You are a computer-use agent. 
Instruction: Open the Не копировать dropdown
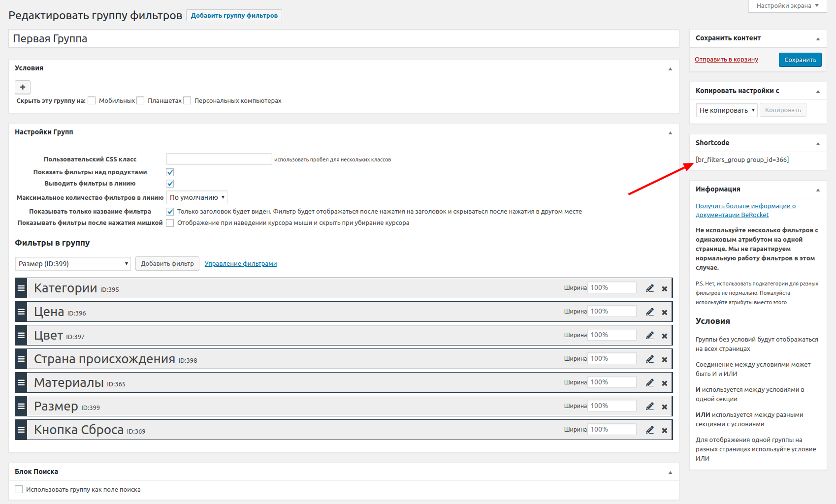point(726,110)
